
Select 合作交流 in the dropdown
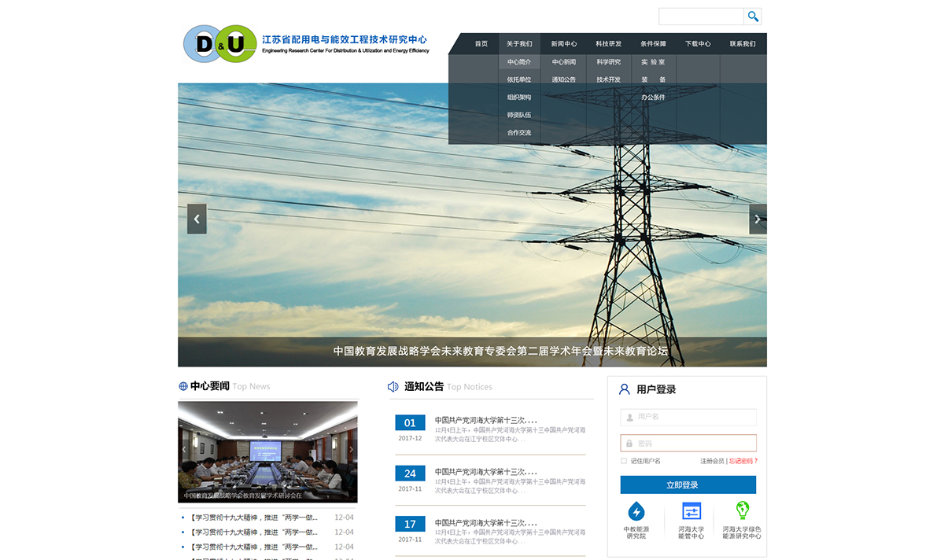tap(519, 133)
